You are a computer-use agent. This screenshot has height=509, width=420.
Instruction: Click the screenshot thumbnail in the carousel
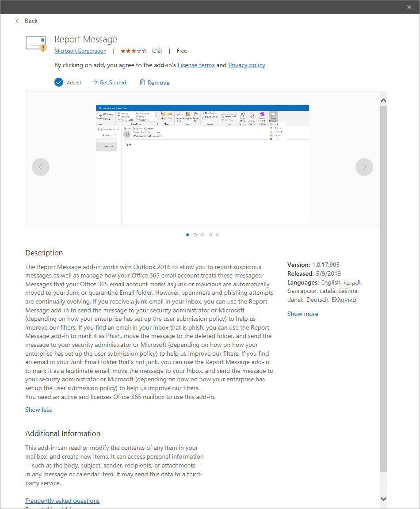click(x=202, y=164)
